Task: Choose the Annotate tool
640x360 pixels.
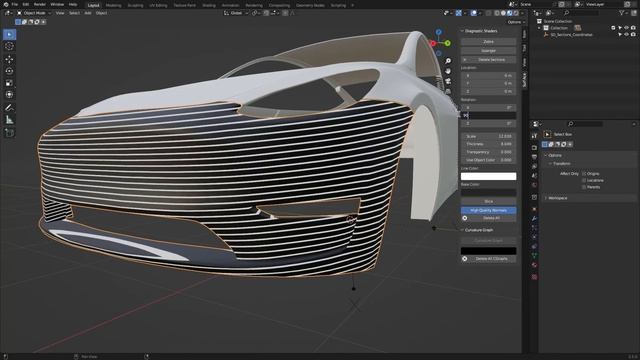Action: 9,108
